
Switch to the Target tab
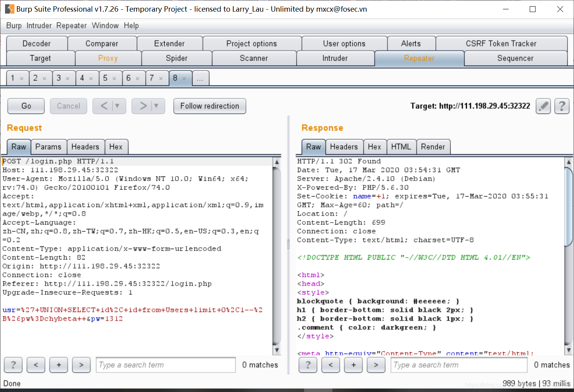point(41,58)
